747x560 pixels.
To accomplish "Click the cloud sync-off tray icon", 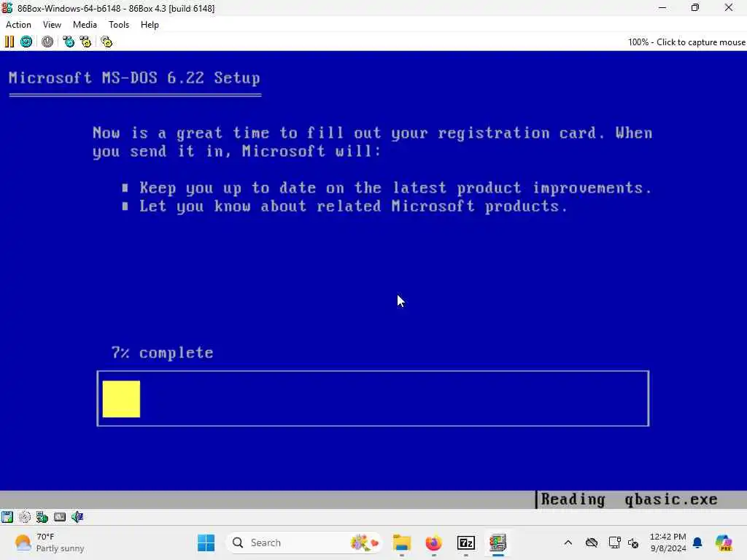I will click(x=592, y=542).
